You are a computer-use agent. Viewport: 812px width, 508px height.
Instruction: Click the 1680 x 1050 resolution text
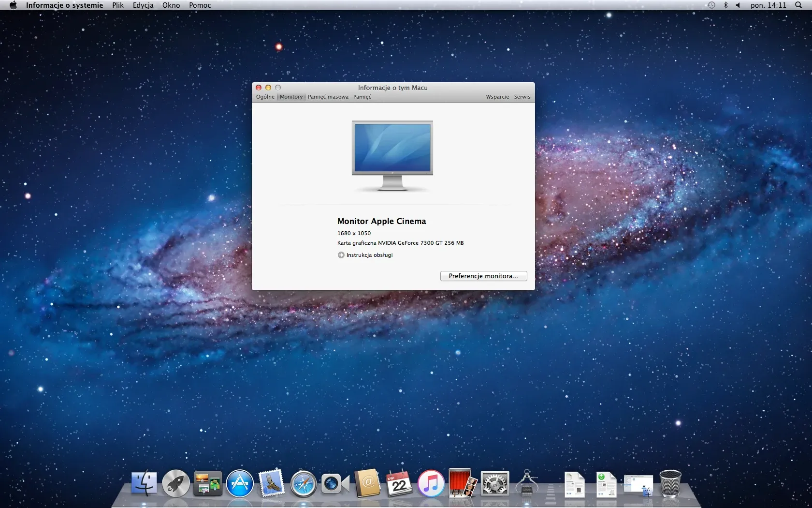[354, 233]
